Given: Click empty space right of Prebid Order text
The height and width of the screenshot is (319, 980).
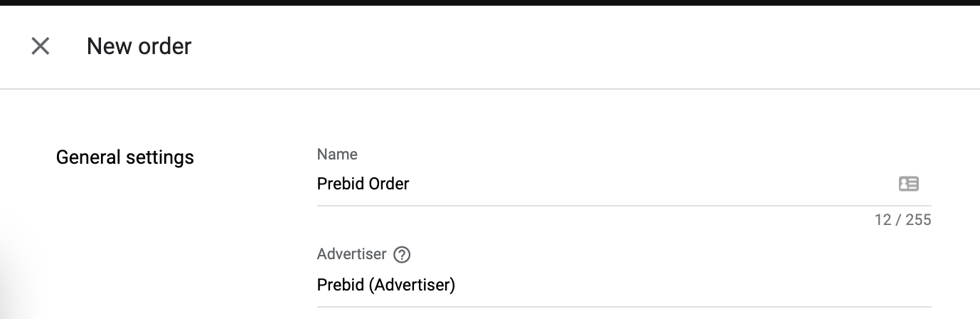Looking at the screenshot, I should click(x=640, y=184).
